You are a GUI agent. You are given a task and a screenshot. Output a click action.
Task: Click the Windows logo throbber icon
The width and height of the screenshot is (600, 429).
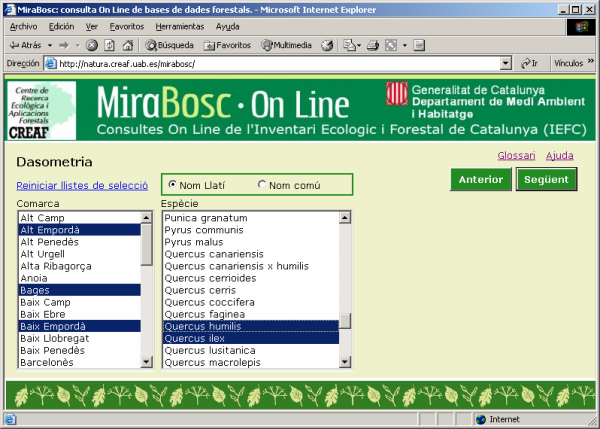[x=581, y=27]
